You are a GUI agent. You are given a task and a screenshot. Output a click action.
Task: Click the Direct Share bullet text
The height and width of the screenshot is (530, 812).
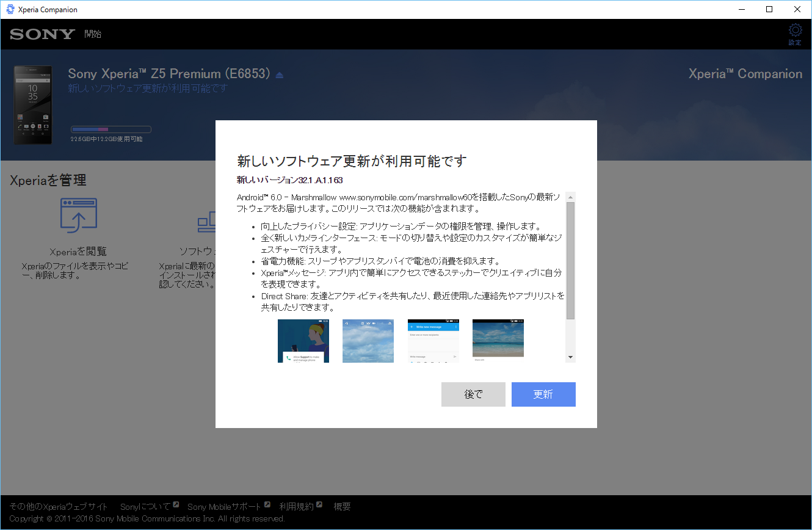click(413, 302)
